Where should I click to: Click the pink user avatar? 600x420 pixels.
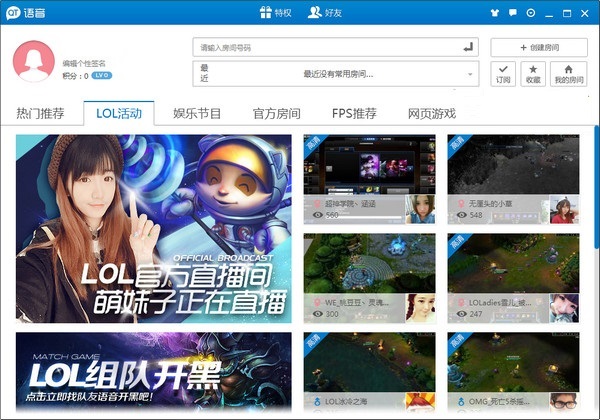(34, 61)
